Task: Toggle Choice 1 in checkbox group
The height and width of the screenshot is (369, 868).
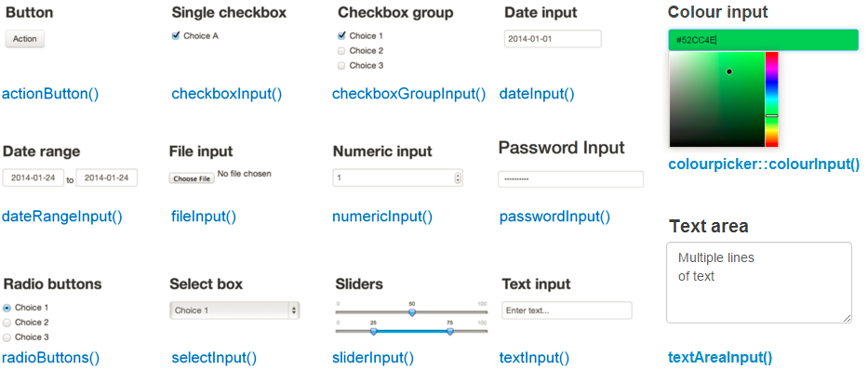Action: point(341,36)
